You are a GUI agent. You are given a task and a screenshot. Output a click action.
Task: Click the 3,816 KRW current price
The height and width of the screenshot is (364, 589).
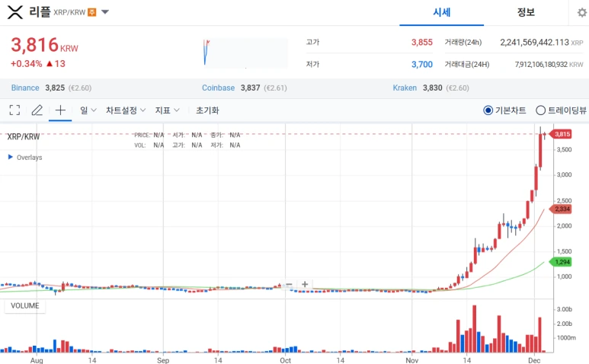point(44,45)
